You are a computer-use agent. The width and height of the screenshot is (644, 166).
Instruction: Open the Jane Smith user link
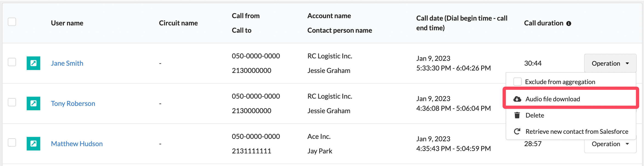(x=67, y=63)
